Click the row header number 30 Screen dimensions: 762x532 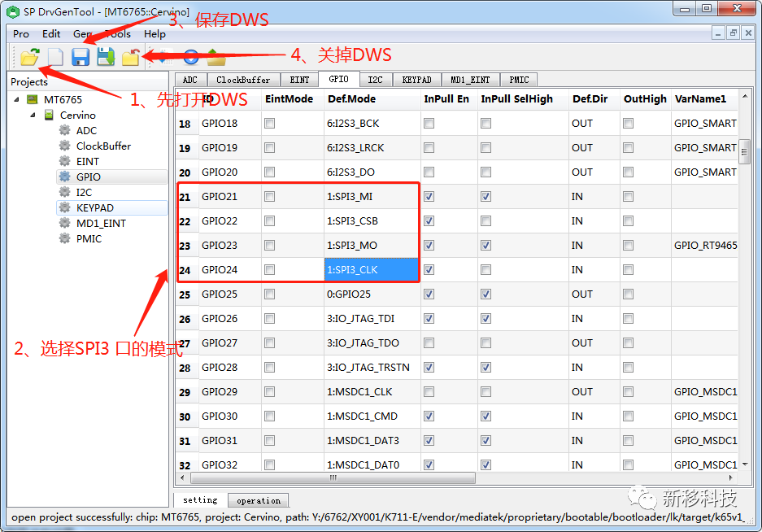185,416
